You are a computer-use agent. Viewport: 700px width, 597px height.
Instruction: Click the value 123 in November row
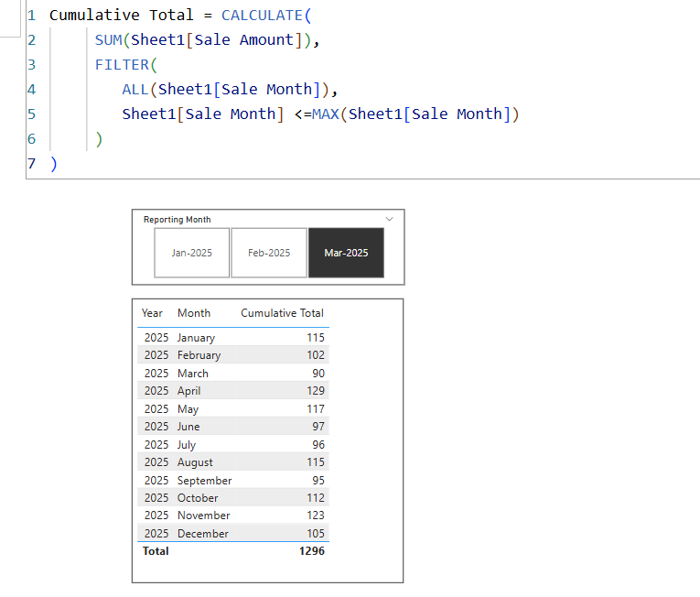[316, 516]
